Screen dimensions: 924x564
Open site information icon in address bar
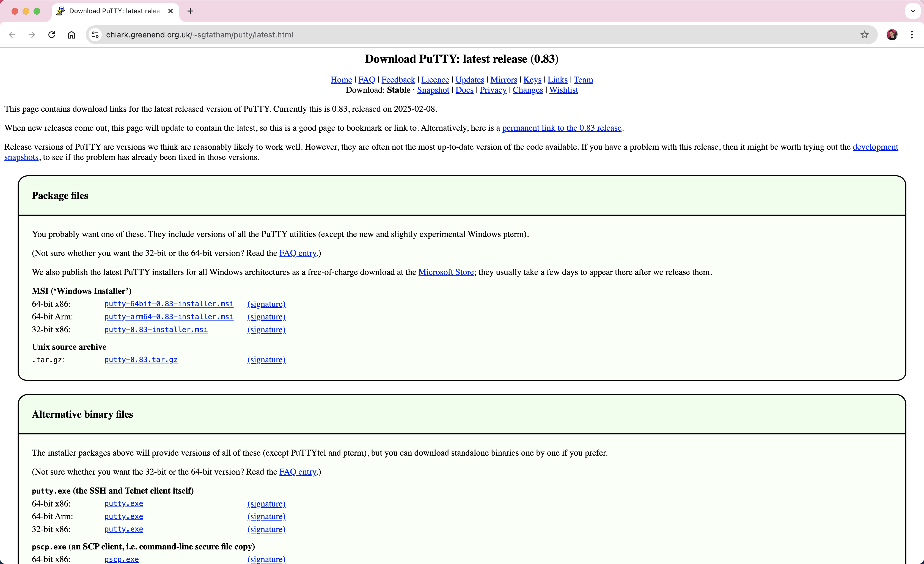[x=95, y=34]
